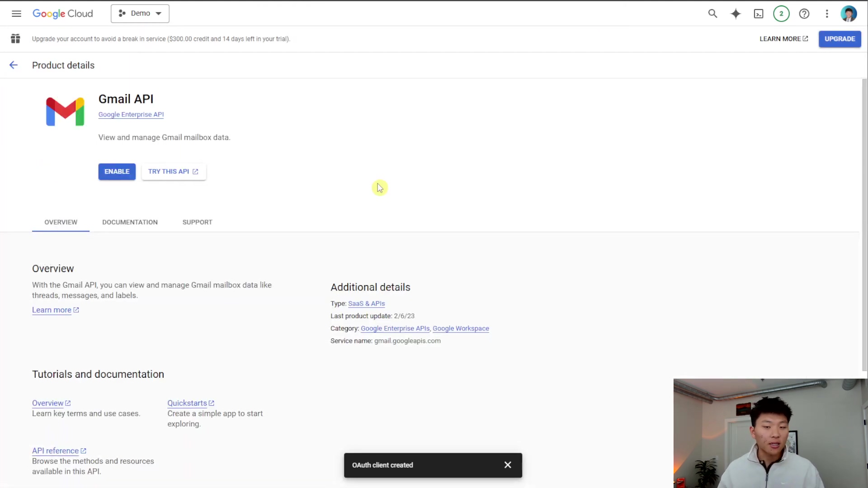This screenshot has height=488, width=868.
Task: Open the Quickstarts tutorial link
Action: pos(190,403)
